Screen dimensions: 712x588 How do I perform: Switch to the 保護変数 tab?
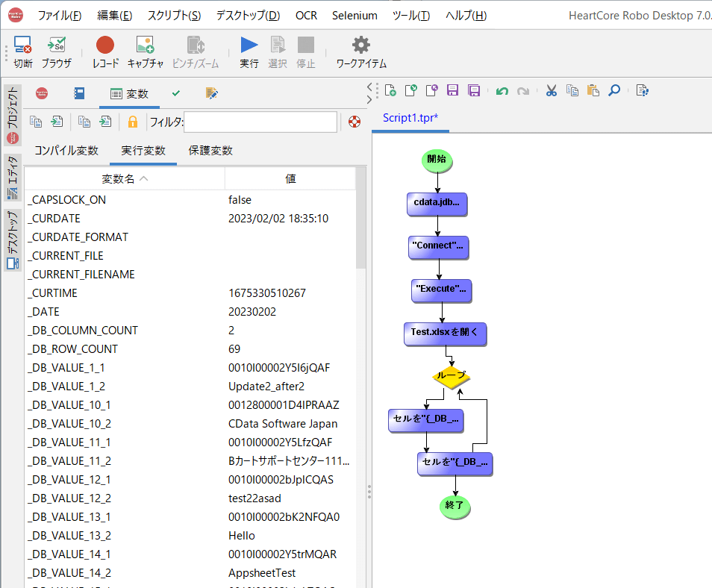pyautogui.click(x=210, y=151)
